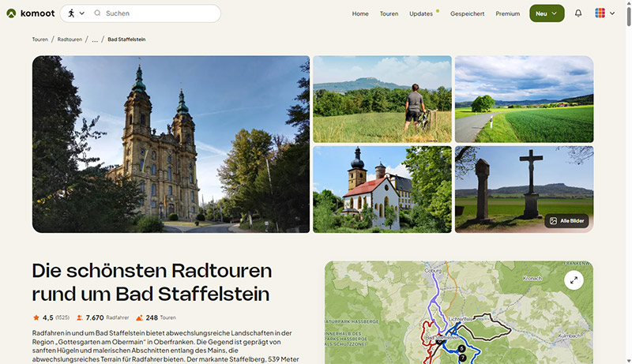The height and width of the screenshot is (364, 632).
Task: Expand the map to fullscreen
Action: (x=574, y=280)
